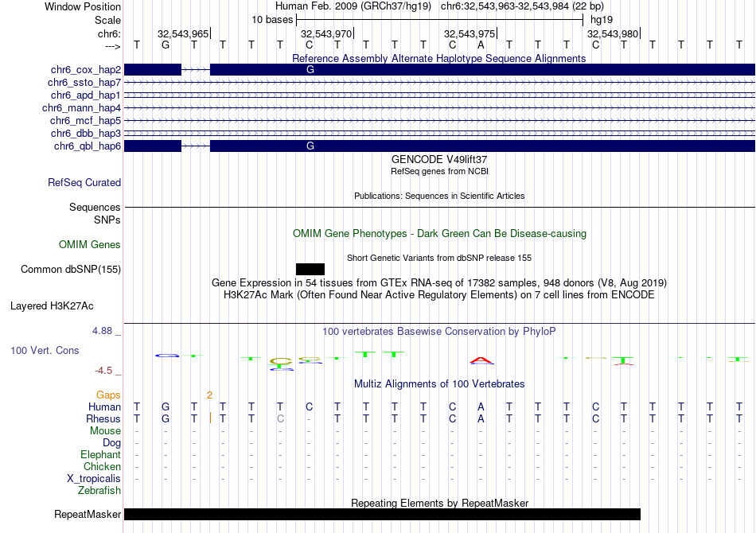The height and width of the screenshot is (533, 756).
Task: Open OMIM Gene Phenotypes track title
Action: coord(439,234)
